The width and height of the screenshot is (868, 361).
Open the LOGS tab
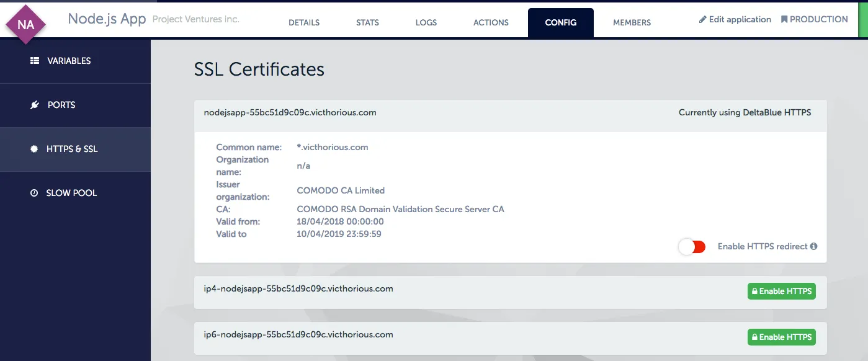[426, 22]
